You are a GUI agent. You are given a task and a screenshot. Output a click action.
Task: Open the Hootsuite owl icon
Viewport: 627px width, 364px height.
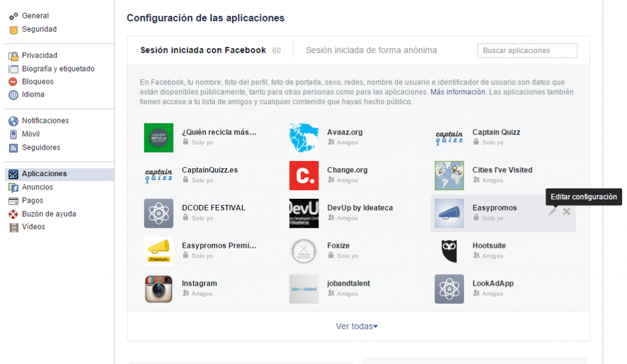[x=449, y=251]
